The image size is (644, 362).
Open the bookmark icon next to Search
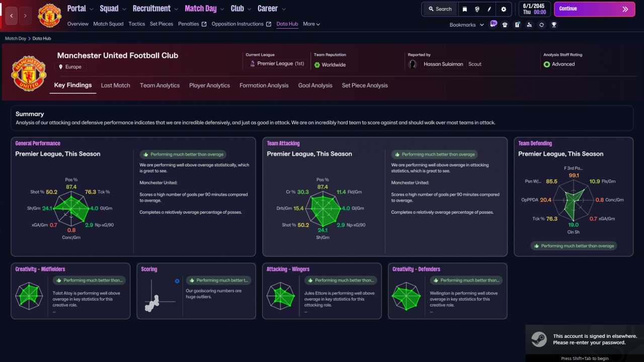[x=464, y=9]
